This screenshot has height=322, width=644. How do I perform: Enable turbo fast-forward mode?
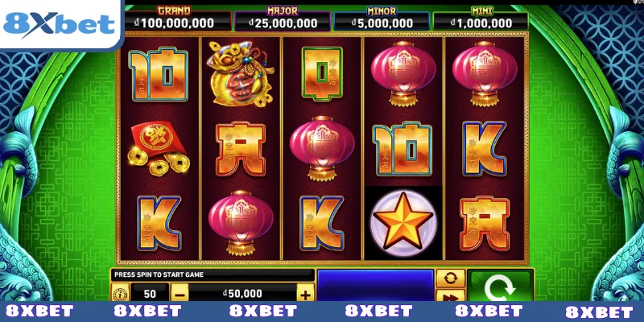click(x=451, y=295)
